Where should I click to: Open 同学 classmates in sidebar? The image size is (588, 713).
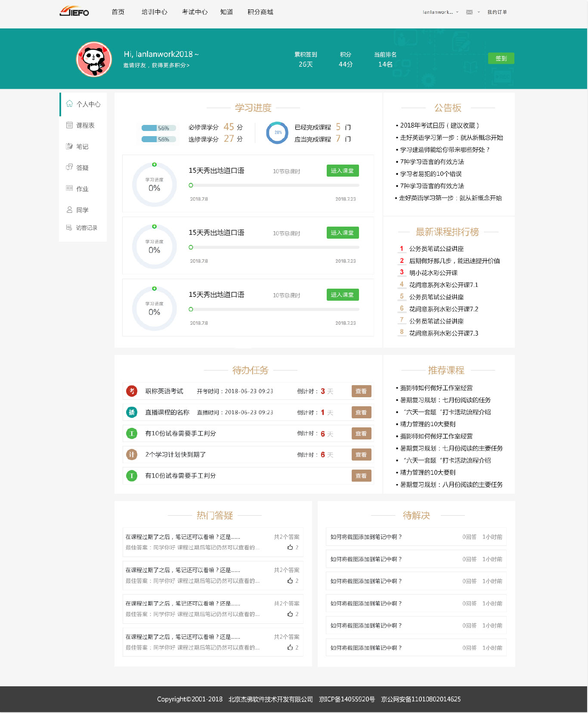click(x=82, y=210)
